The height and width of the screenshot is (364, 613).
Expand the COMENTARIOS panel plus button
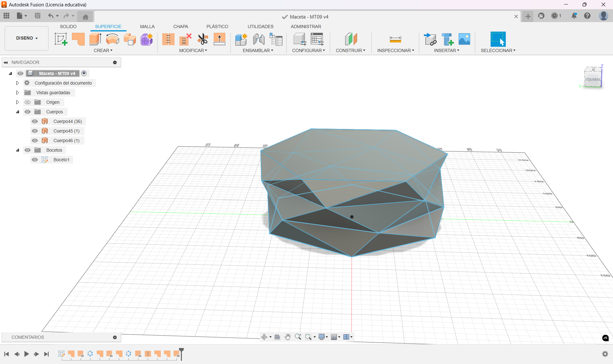pyautogui.click(x=115, y=337)
